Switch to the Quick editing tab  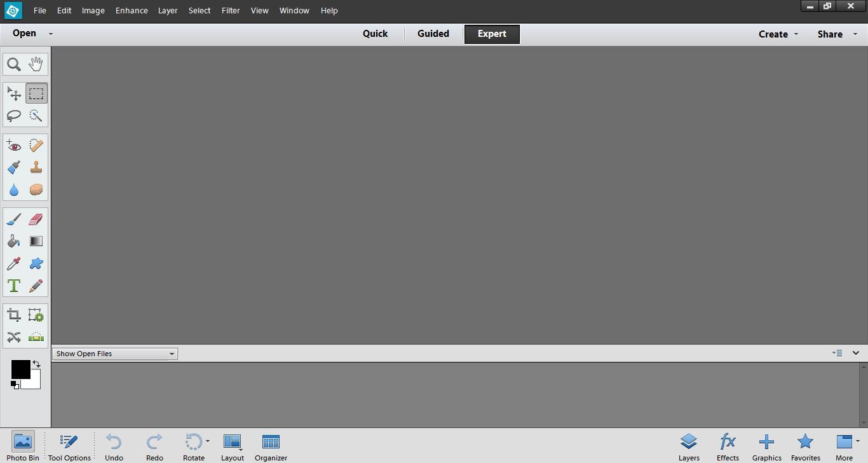(x=375, y=34)
